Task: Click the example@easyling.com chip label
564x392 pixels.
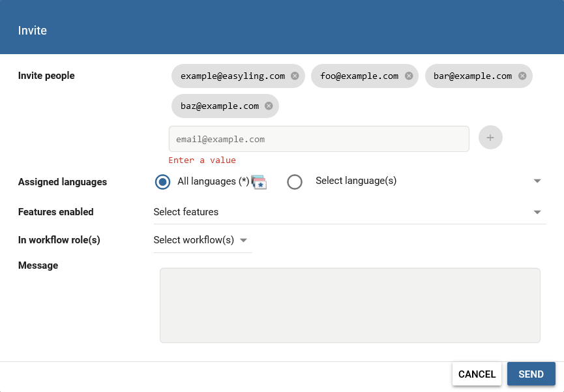Action: [233, 76]
